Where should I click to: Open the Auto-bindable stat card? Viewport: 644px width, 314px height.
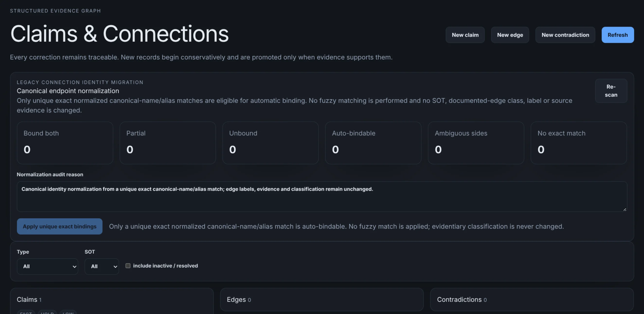[x=373, y=143]
